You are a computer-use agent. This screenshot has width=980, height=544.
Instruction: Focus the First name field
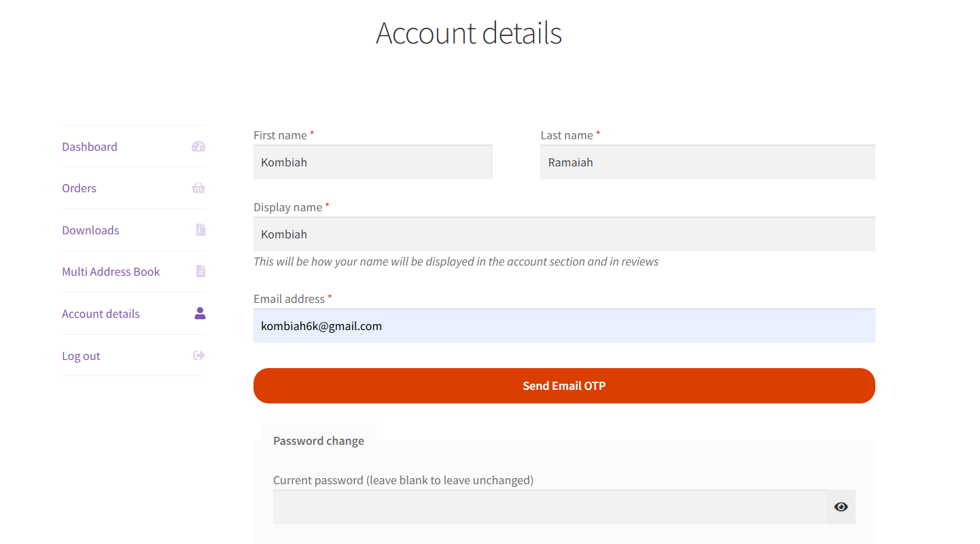372,163
